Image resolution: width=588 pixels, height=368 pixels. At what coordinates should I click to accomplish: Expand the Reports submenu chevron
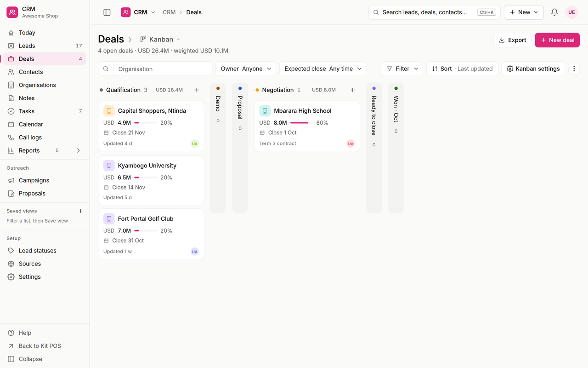pos(78,150)
